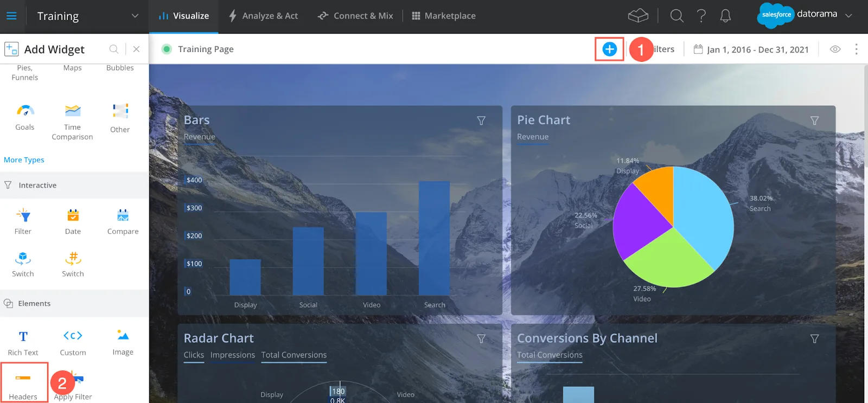Click the Video bar in Bars chart
Viewport: 868px width, 403px height.
(371, 253)
